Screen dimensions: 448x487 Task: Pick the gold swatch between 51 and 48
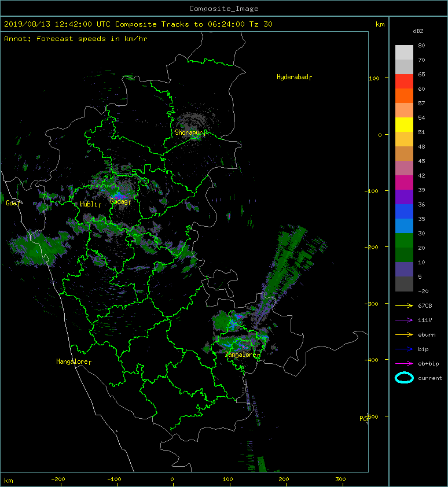pos(404,139)
